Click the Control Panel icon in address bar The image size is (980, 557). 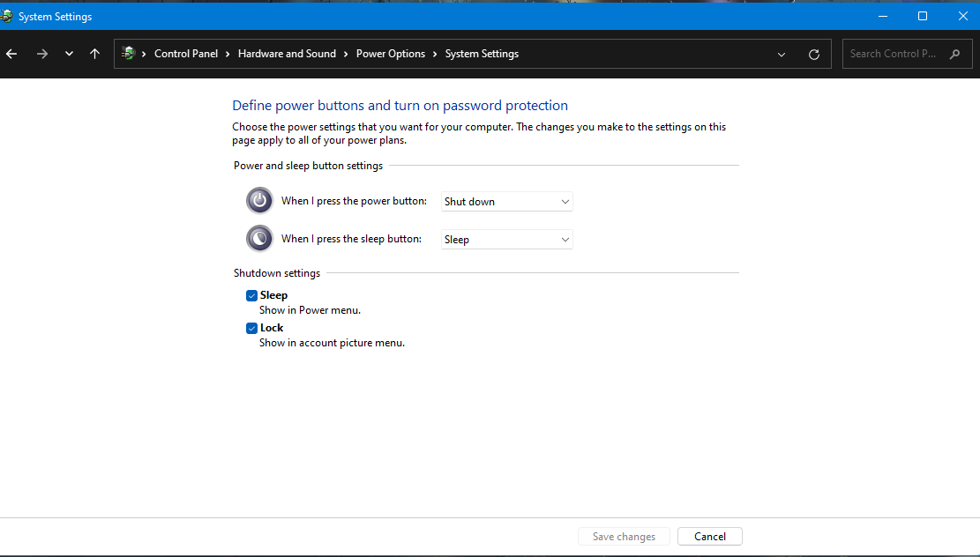[128, 54]
